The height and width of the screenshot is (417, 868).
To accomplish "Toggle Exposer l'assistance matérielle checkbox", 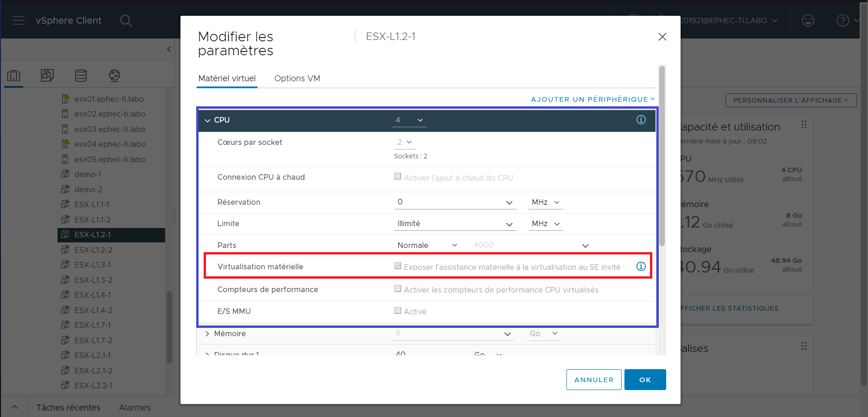I will coord(398,266).
